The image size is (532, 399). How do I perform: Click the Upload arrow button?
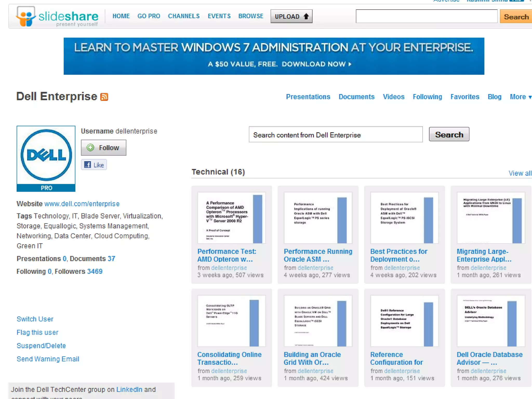pyautogui.click(x=291, y=16)
